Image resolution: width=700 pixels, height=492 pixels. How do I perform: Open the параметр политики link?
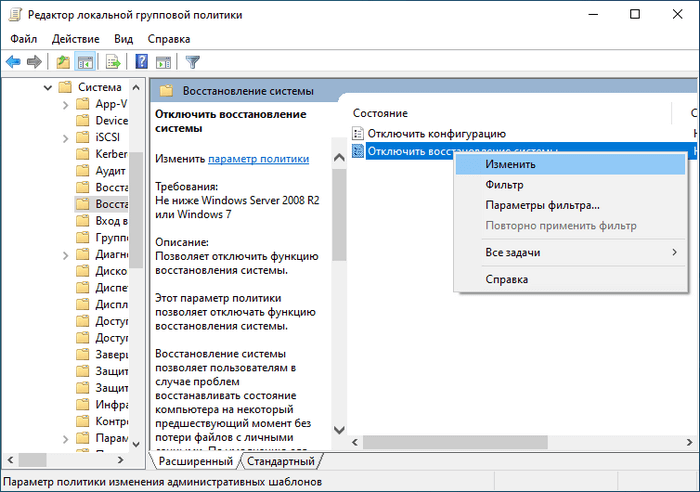pos(258,158)
